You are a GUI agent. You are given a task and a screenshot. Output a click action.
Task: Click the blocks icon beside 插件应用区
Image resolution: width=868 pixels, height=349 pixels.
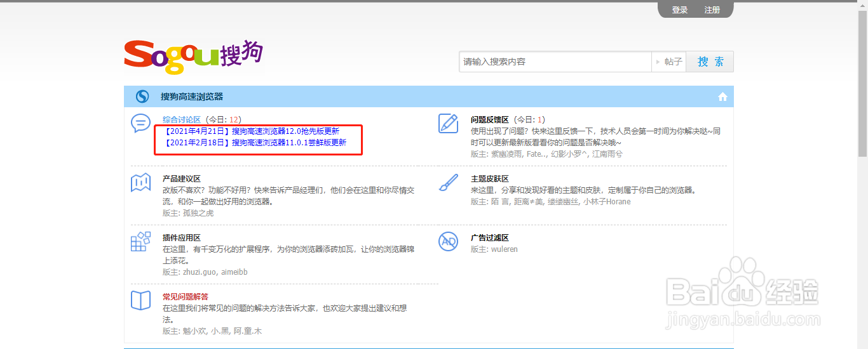(140, 241)
